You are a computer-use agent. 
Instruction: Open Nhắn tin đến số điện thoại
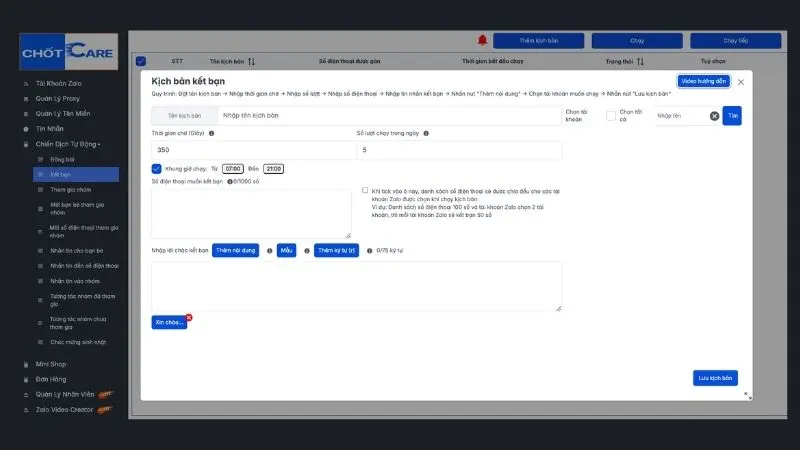click(x=84, y=266)
